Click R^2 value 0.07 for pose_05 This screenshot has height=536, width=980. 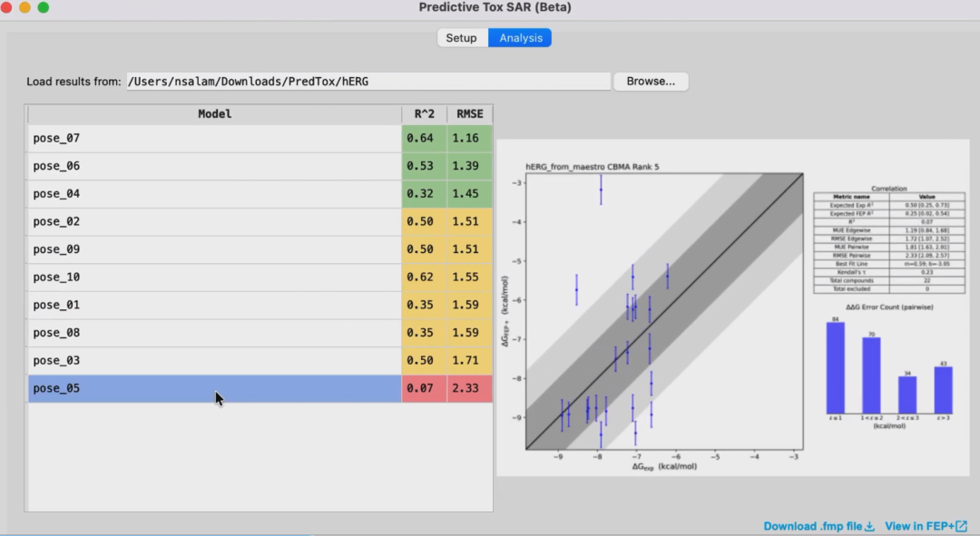(425, 388)
